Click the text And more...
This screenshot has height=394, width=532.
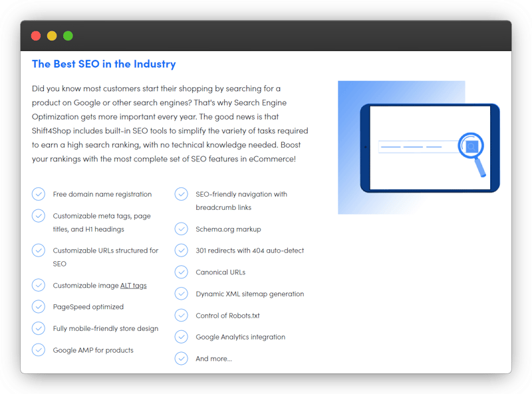[x=213, y=359]
